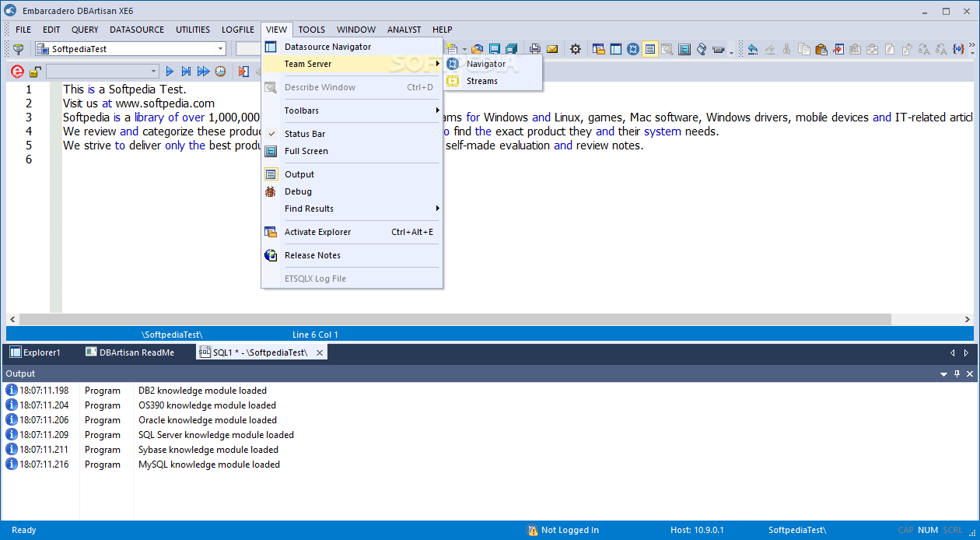This screenshot has height=540, width=980.
Task: Click the editor horizontal scrollbar
Action: pyautogui.click(x=455, y=319)
